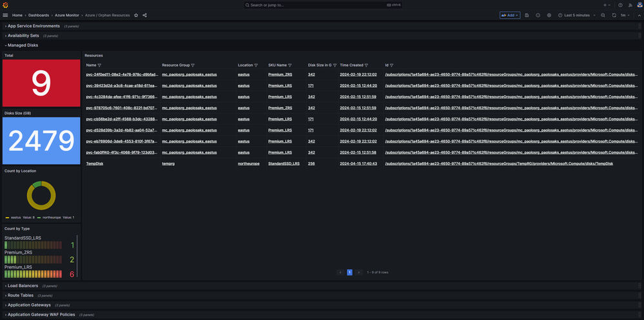Click the northeurope location cell

(x=248, y=163)
